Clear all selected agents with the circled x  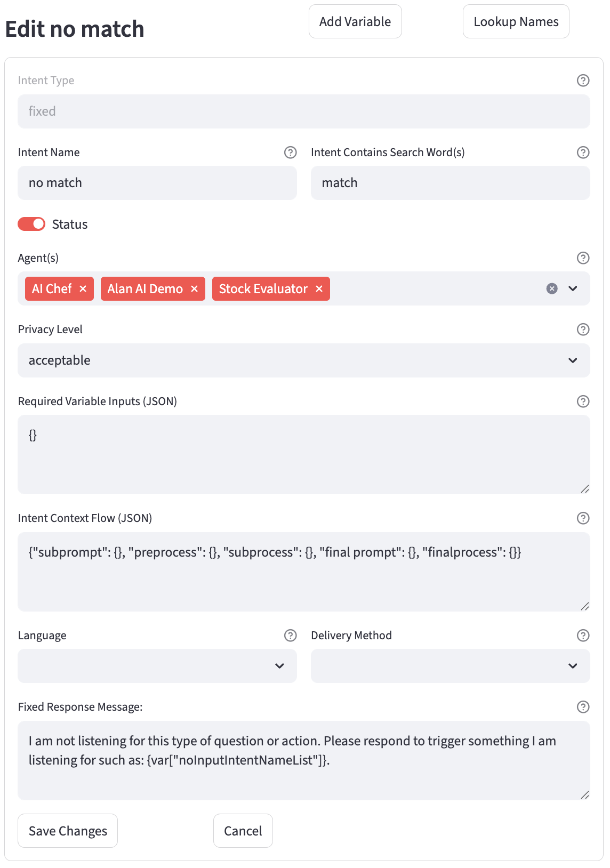tap(552, 288)
